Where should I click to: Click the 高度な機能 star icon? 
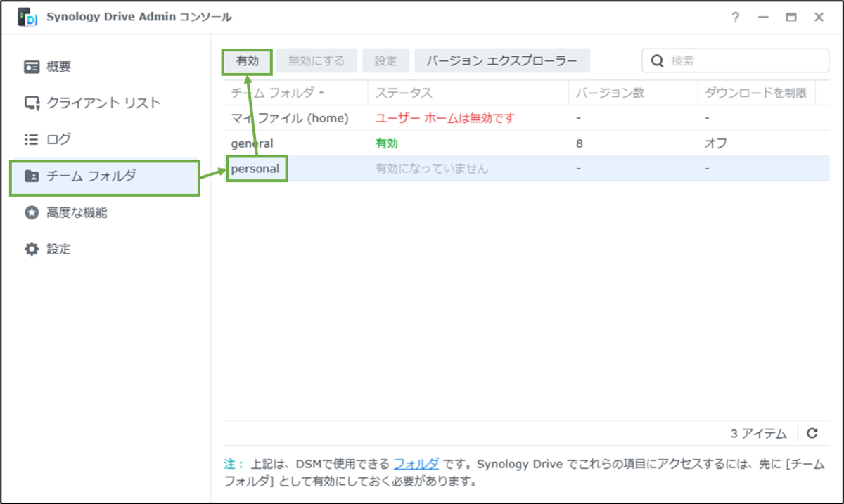[32, 212]
